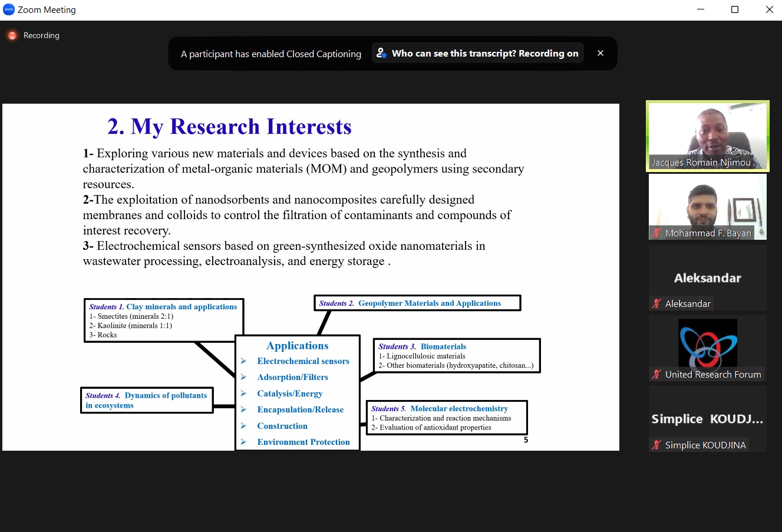Dismiss the Closed Captioning notification banner

pyautogui.click(x=600, y=53)
